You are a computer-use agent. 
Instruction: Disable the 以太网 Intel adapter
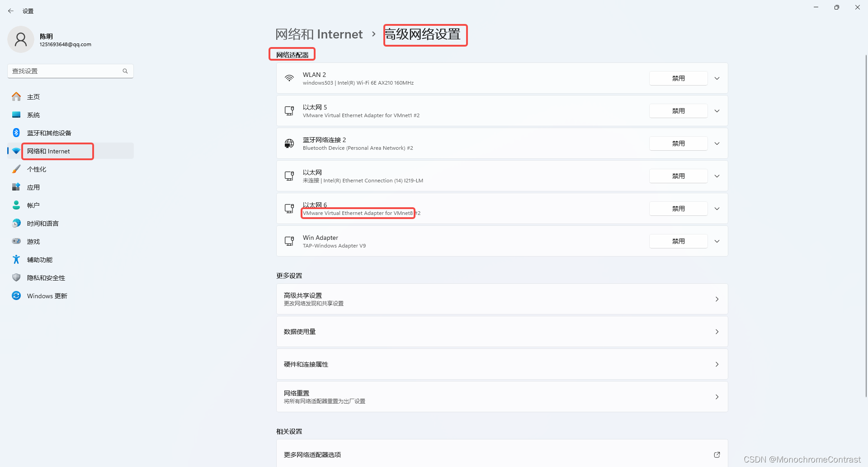click(x=678, y=176)
